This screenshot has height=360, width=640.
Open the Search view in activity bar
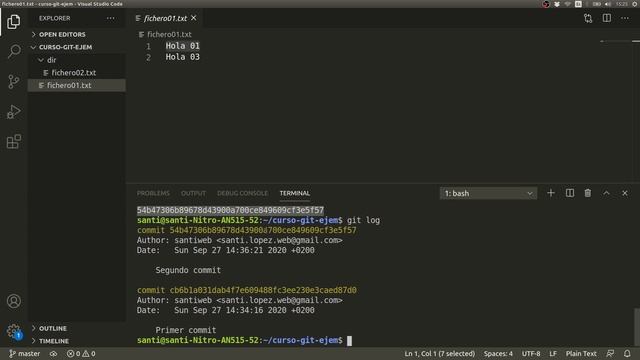(13, 51)
